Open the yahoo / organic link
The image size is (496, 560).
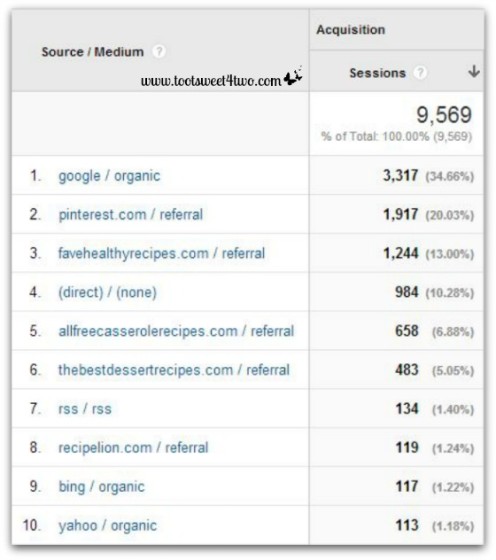click(x=107, y=525)
